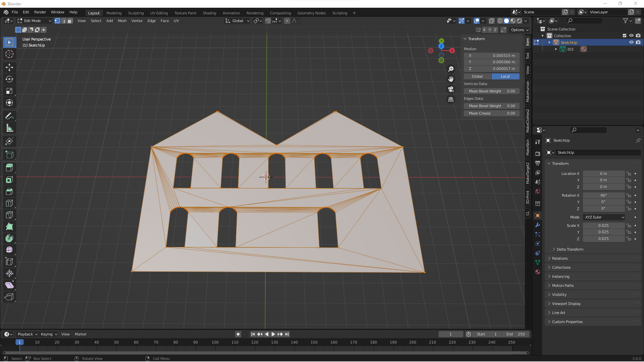This screenshot has width=644, height=362.
Task: Click the Annotate tool icon
Action: tap(10, 115)
